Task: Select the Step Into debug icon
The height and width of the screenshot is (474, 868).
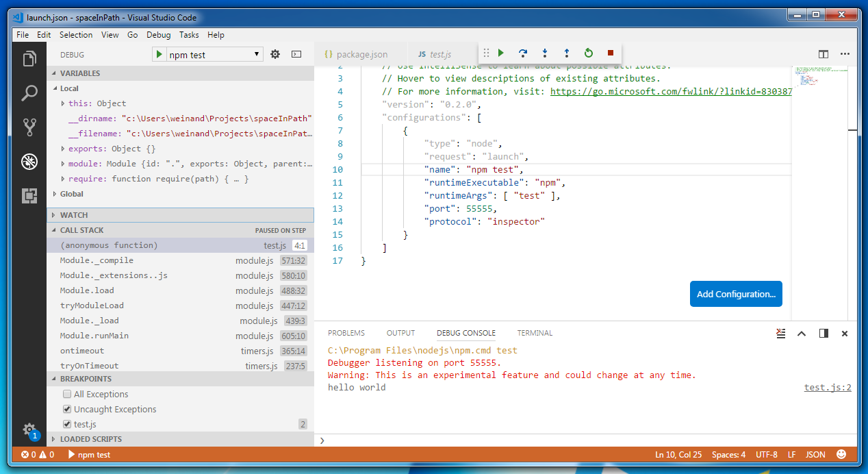Action: pos(544,52)
